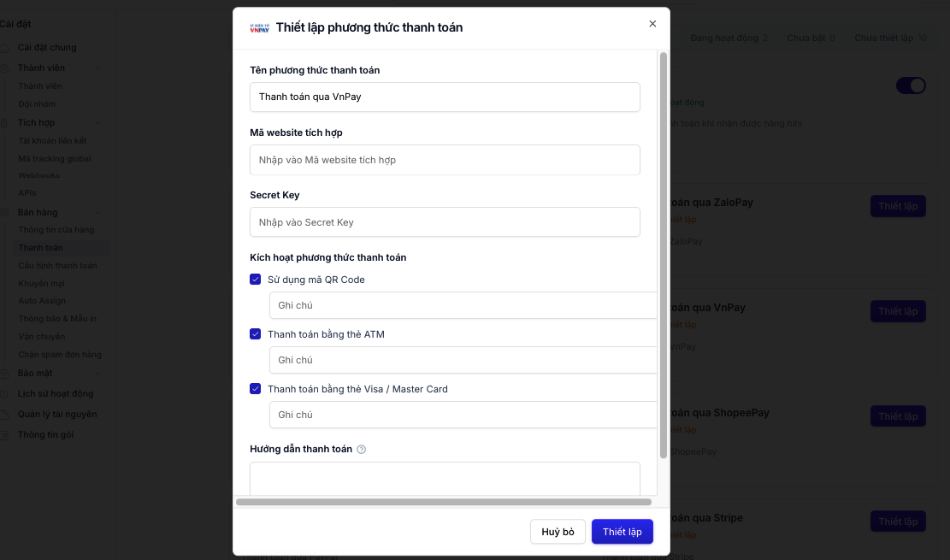Click the dialog's horizontal scrollbar
Screen dimensions: 950x560
(x=444, y=502)
